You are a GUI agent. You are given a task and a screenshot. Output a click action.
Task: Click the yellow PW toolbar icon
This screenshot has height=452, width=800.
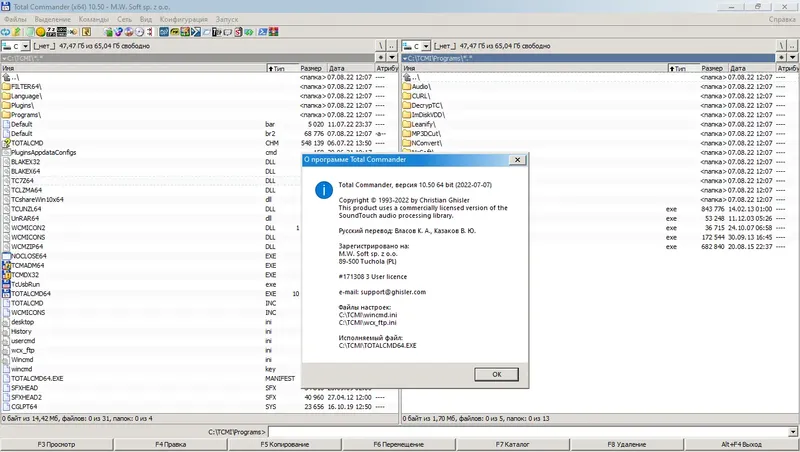tap(174, 32)
